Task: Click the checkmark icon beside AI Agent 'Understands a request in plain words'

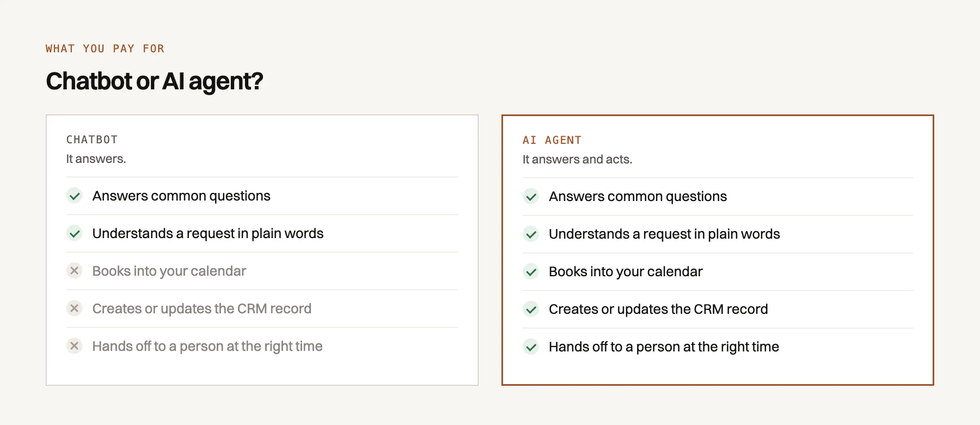Action: pos(531,234)
